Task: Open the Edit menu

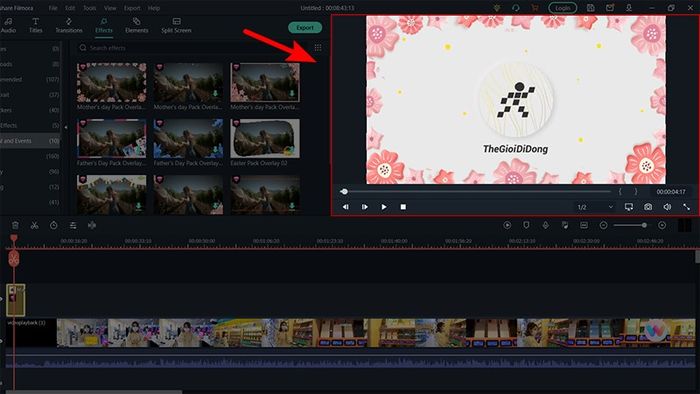Action: [x=70, y=8]
